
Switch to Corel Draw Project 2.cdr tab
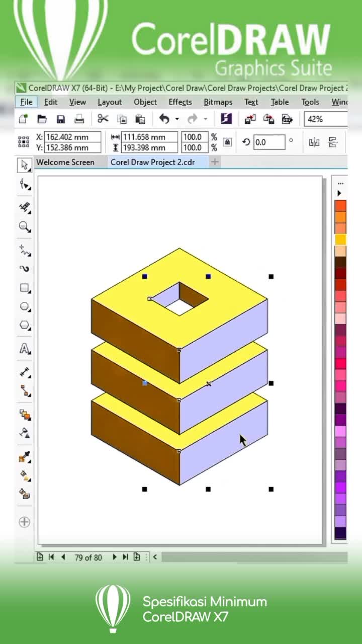153,162
